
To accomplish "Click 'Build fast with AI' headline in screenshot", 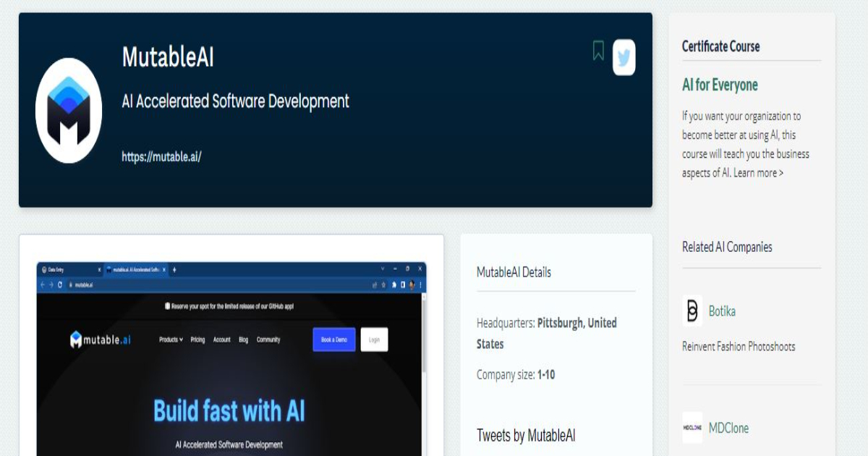I will click(229, 411).
